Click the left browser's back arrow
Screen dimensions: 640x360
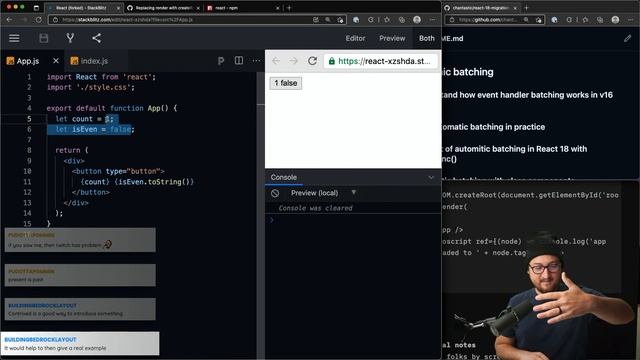click(x=9, y=20)
